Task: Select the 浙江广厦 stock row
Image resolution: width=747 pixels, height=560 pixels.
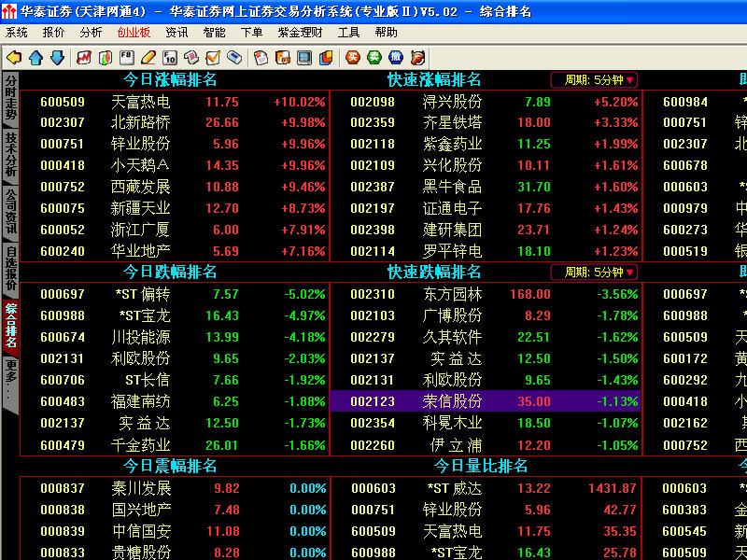Action: (x=176, y=230)
